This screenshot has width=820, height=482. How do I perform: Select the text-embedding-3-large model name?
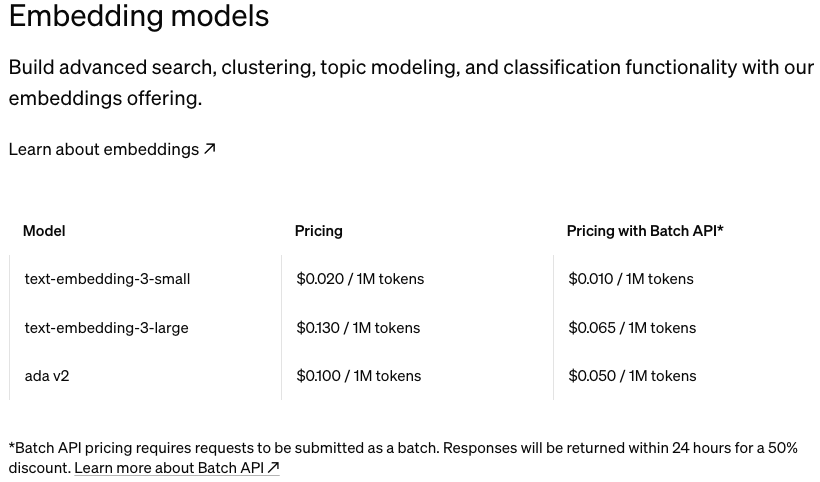106,328
